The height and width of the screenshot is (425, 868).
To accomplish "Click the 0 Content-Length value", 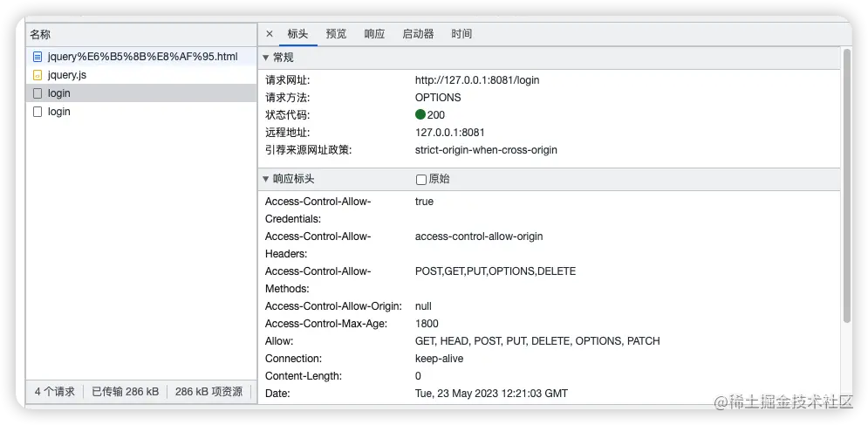I will 418,376.
